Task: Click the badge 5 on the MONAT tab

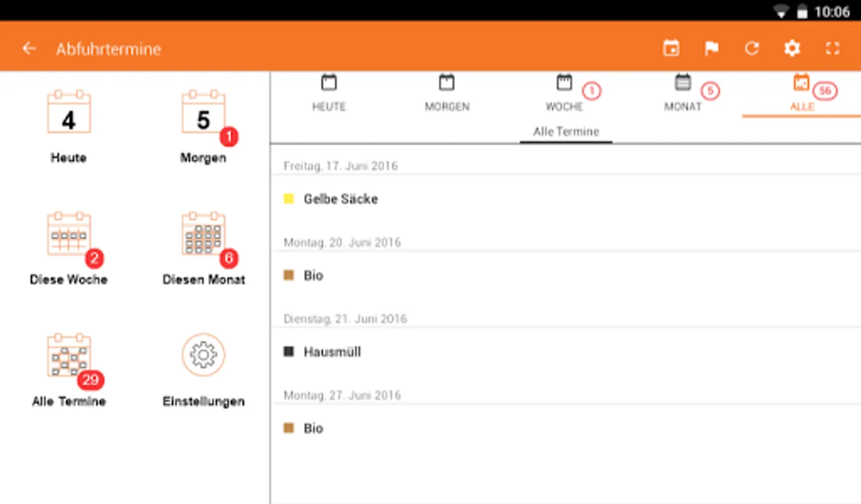Action: click(710, 91)
